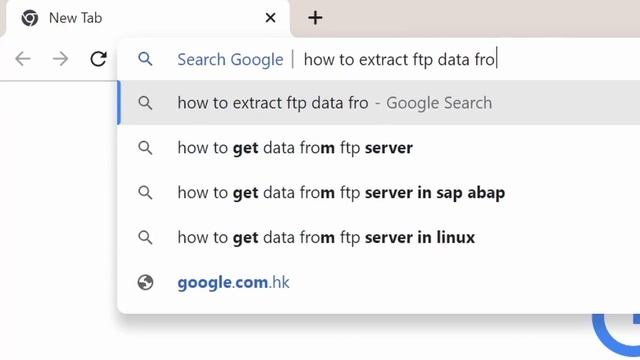Click the address bar search magnifier icon
Screen dimensions: 640x360
pyautogui.click(x=145, y=59)
